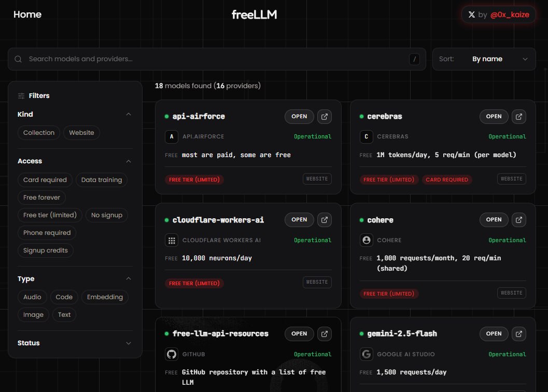Open external link icon for free-llm-api-resources
The height and width of the screenshot is (392, 548).
click(325, 333)
